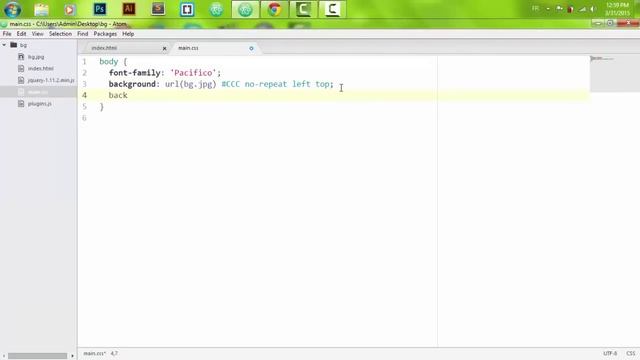Screen dimensions: 640x360
Task: Click the tree view scrollbar right arrow
Action: (x=73, y=356)
